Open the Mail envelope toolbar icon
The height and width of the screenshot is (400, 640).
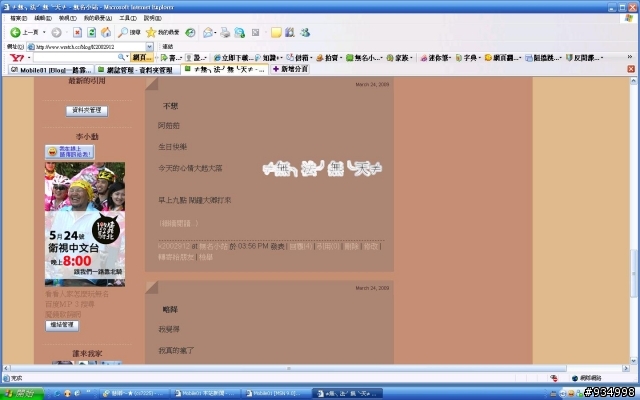[208, 33]
